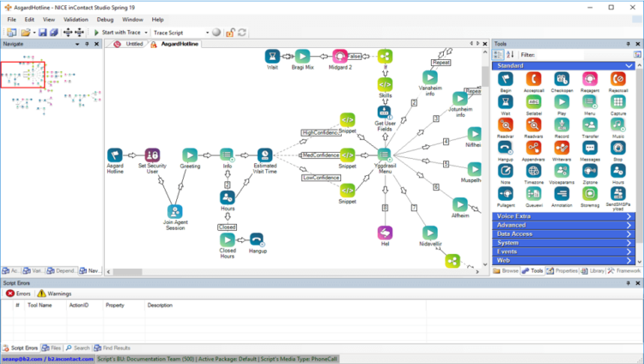This screenshot has height=364, width=644.
Task: Expand the Voice Extra tools category
Action: (563, 216)
